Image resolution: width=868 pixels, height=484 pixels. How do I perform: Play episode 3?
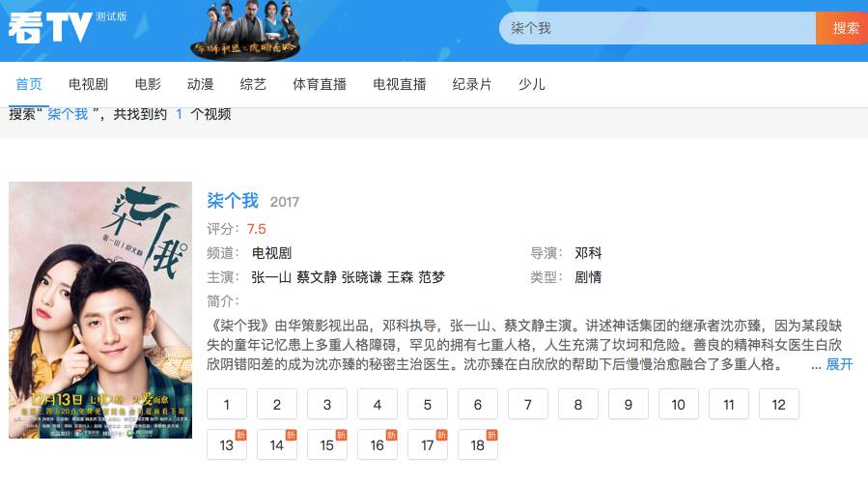(x=327, y=404)
